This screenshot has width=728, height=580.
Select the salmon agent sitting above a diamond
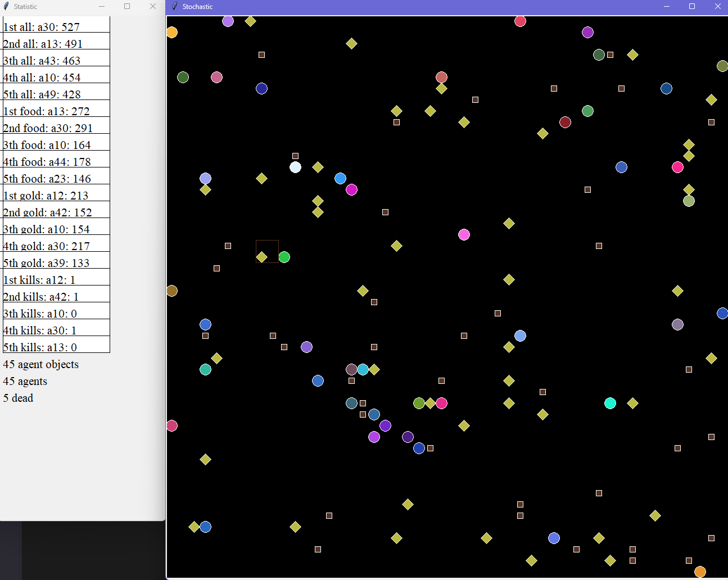441,77
